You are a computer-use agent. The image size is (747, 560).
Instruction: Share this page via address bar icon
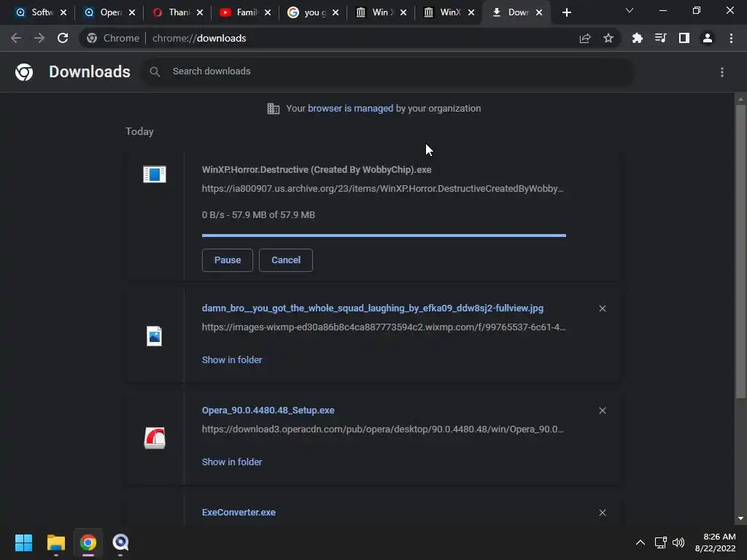[x=585, y=39]
